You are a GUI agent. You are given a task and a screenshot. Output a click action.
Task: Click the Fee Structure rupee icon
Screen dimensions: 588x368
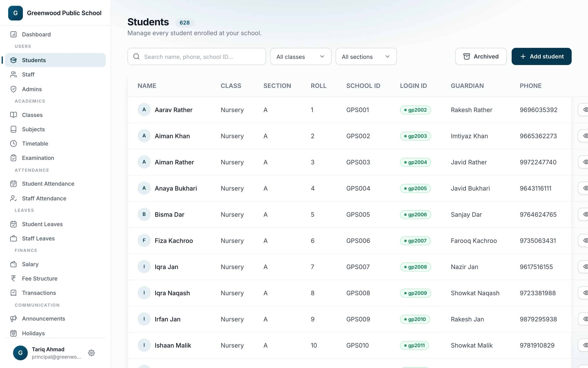coord(14,278)
